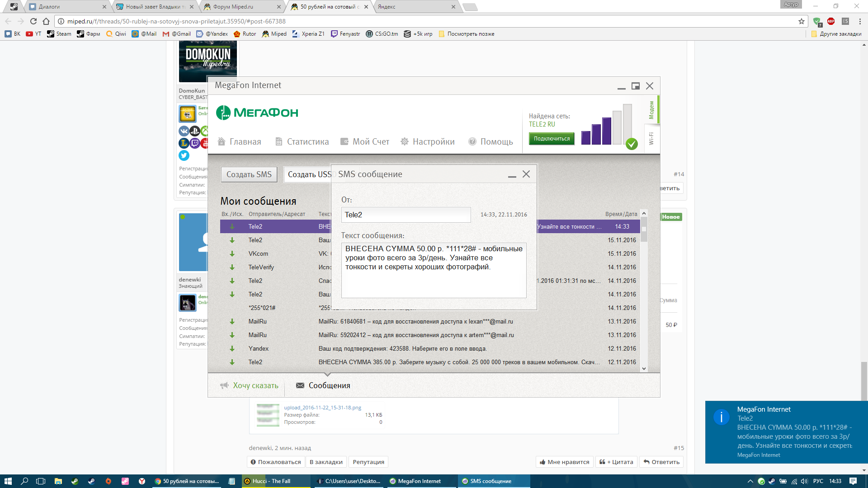Open the Статистика tab
Viewport: 868px width, 488px height.
pos(302,141)
